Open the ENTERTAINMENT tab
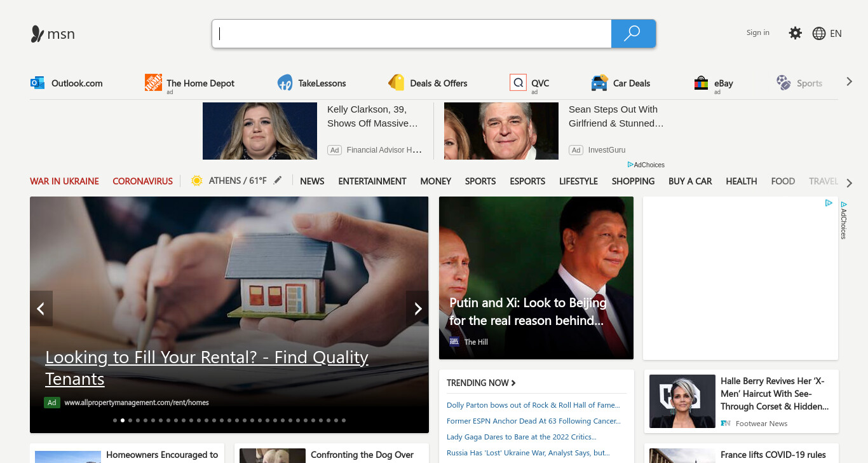The width and height of the screenshot is (868, 463). [372, 181]
